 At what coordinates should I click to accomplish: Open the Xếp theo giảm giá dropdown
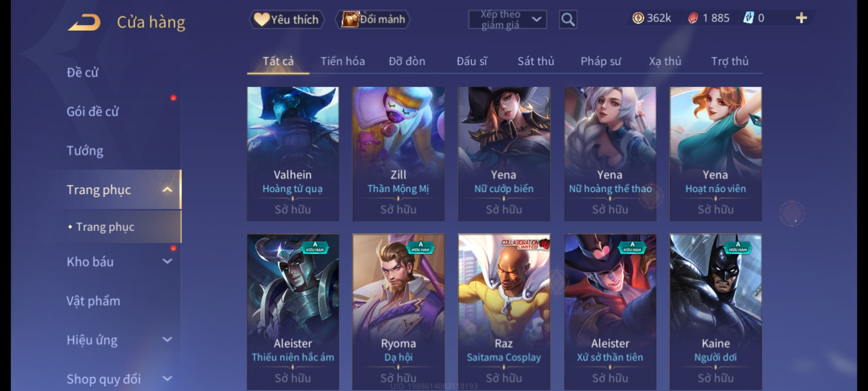(507, 20)
